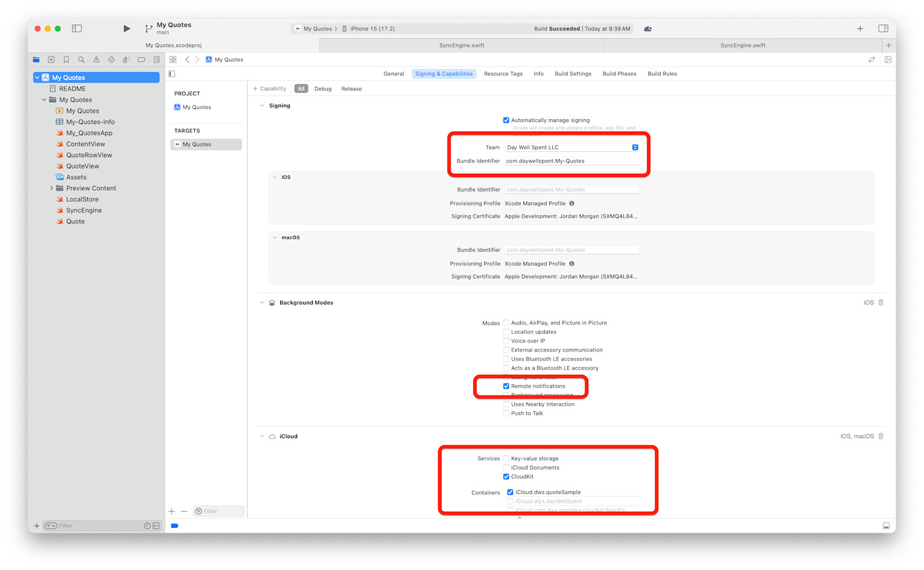The height and width of the screenshot is (570, 924).
Task: Enable Audio, AirPlay, and Picture in Picture
Action: (x=506, y=323)
